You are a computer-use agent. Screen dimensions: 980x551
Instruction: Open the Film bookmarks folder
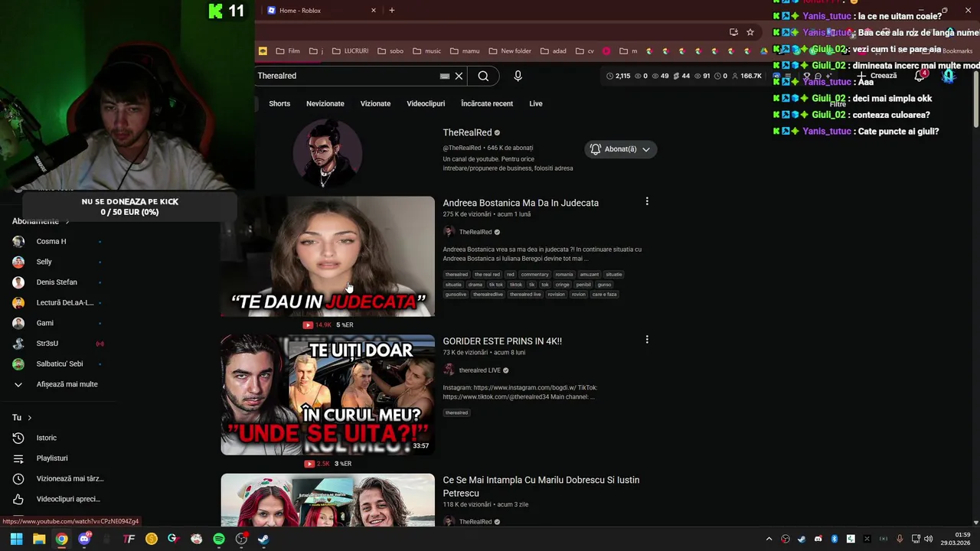click(288, 51)
